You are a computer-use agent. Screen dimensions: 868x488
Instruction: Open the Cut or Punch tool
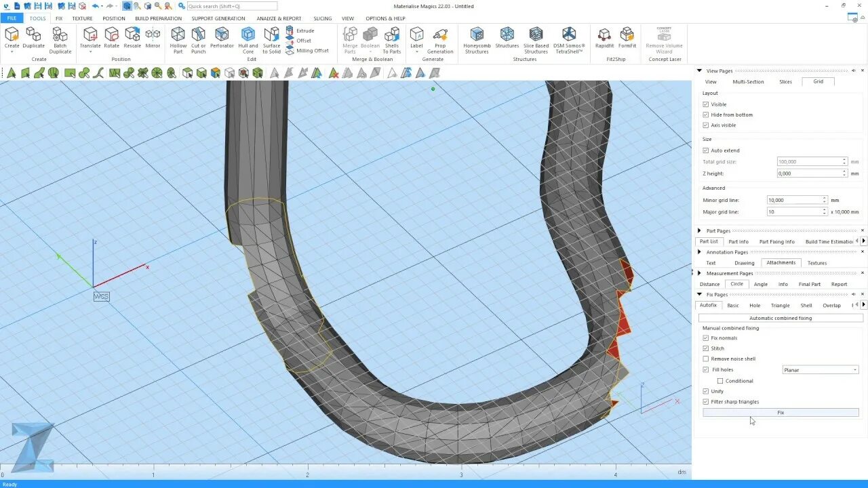(x=198, y=40)
